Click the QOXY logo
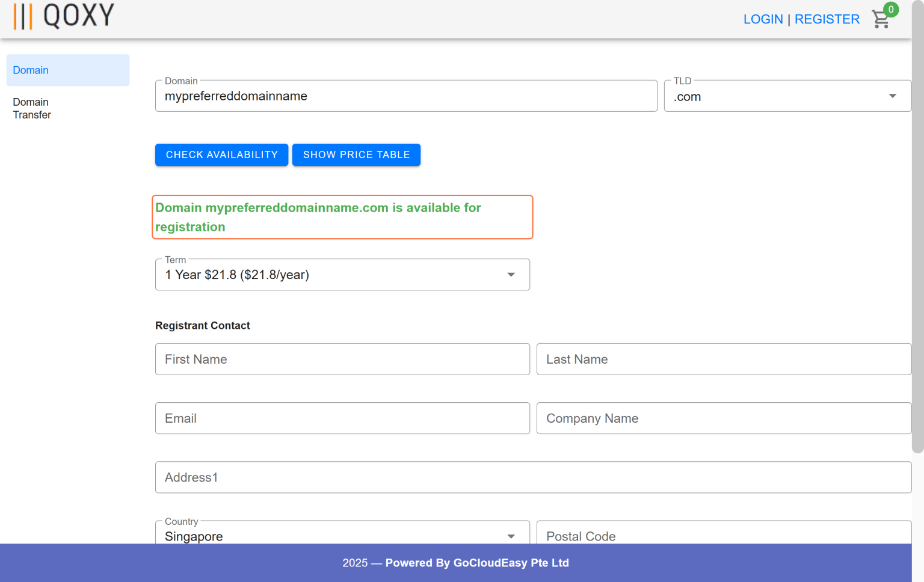This screenshot has width=924, height=582. [x=64, y=16]
